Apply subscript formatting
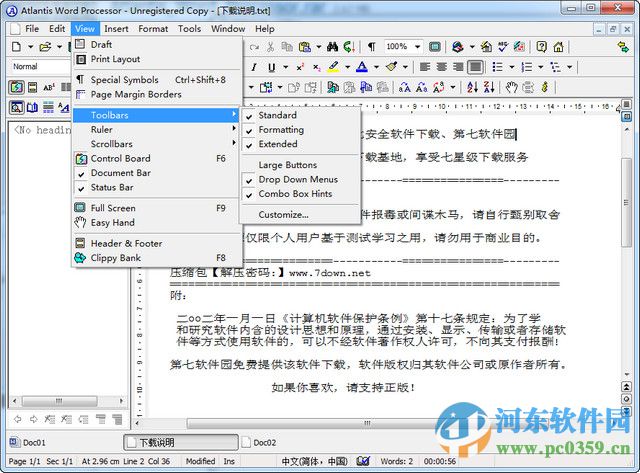This screenshot has width=640, height=473. (x=317, y=67)
